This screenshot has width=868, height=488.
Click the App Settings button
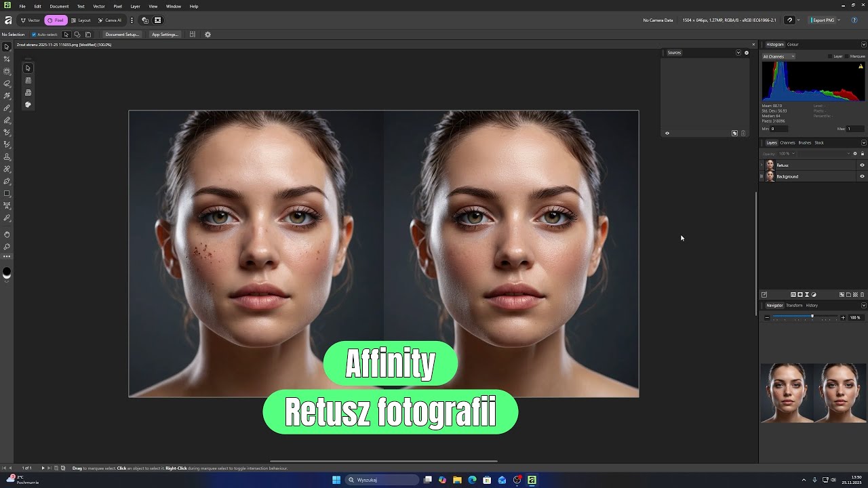165,35
